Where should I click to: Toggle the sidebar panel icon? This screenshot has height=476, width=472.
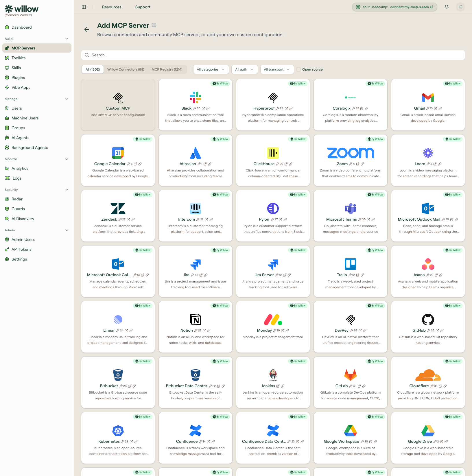click(84, 7)
